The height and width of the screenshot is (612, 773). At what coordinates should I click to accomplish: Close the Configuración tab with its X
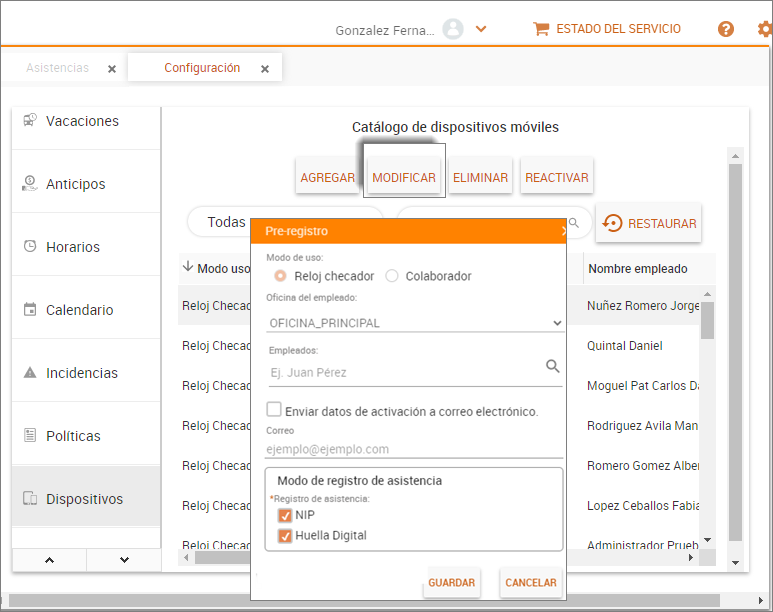[265, 69]
